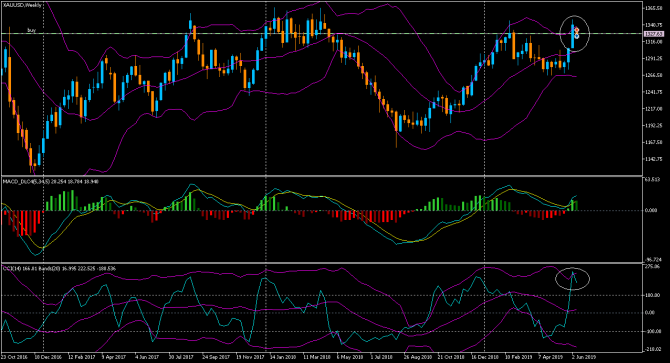This screenshot has height=363, width=670.
Task: Click the 21 Oct 2018 date label
Action: (x=451, y=357)
